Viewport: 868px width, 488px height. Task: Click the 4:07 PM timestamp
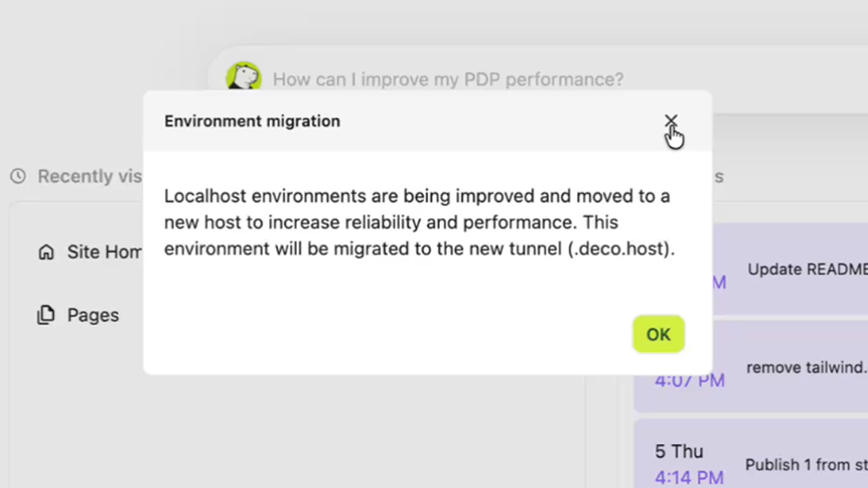(689, 380)
